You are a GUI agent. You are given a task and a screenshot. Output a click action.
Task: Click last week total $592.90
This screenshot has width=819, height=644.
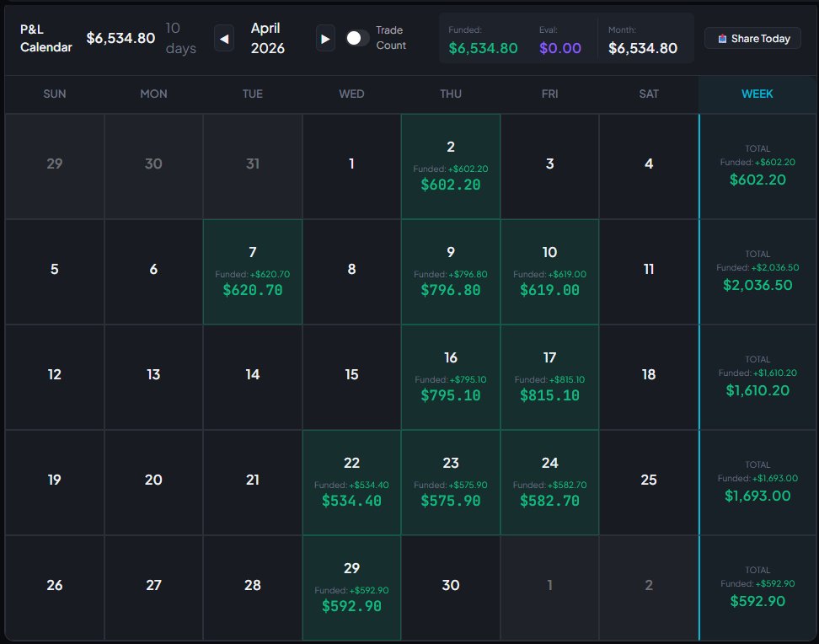pos(757,601)
